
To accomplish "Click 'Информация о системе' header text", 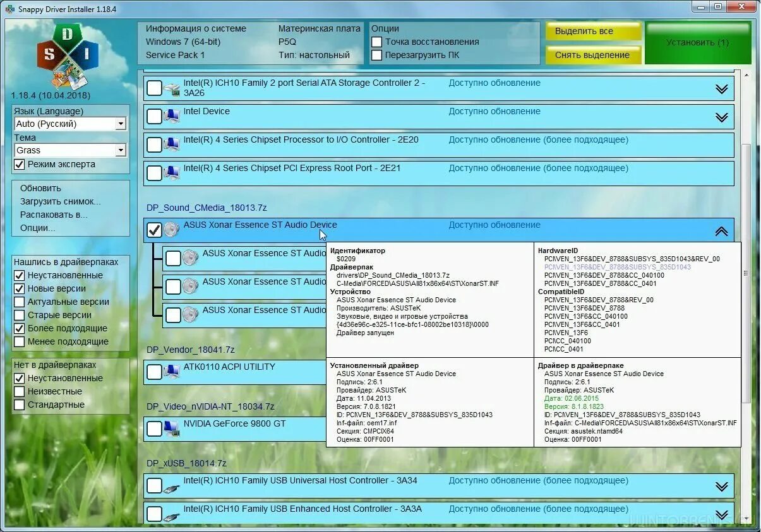I will tap(196, 28).
